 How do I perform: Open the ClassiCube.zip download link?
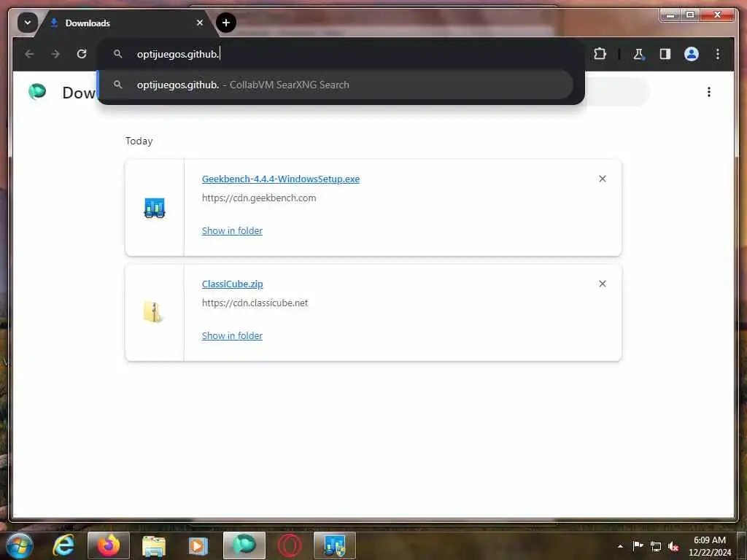pyautogui.click(x=232, y=284)
